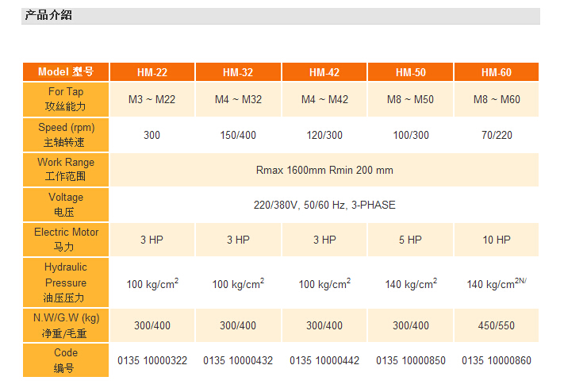Select the HM-50 column header
The height and width of the screenshot is (392, 564).
[410, 72]
